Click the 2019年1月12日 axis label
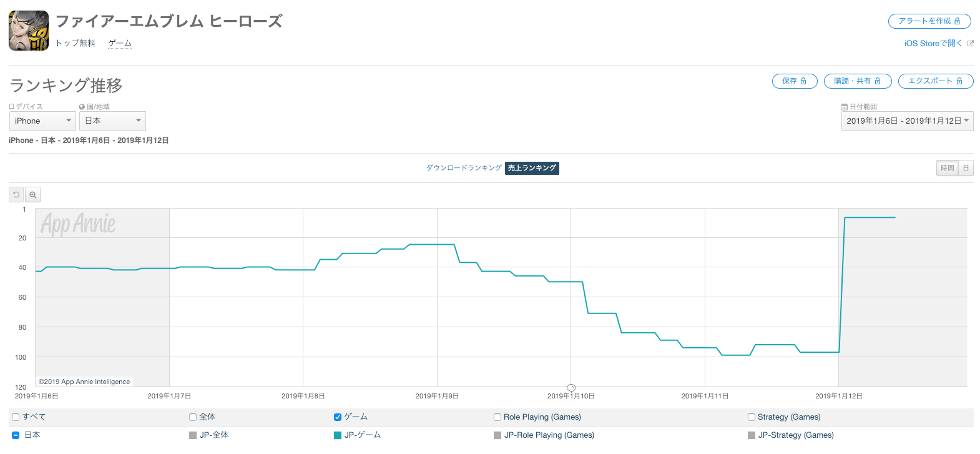This screenshot has height=454, width=980. click(x=839, y=396)
